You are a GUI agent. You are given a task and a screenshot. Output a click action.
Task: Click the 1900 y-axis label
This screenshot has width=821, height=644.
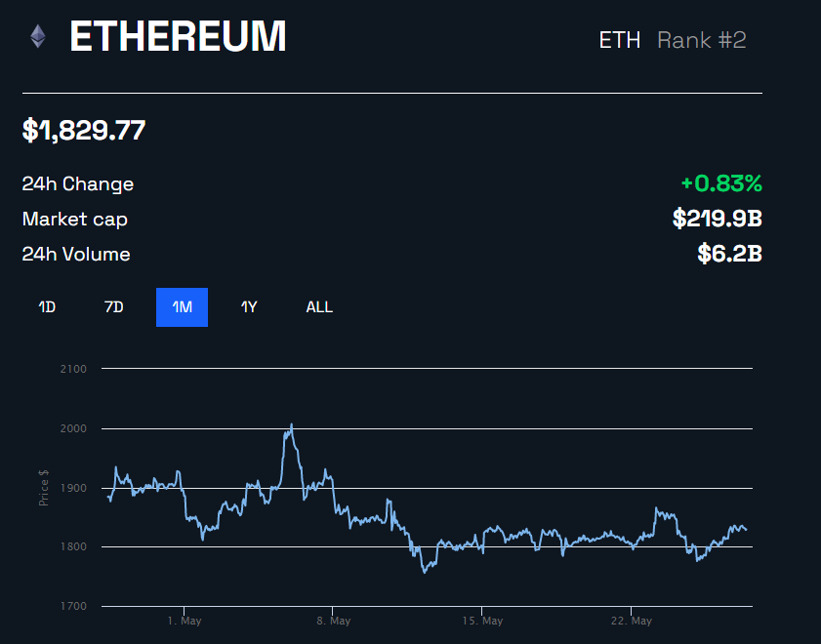(x=73, y=488)
